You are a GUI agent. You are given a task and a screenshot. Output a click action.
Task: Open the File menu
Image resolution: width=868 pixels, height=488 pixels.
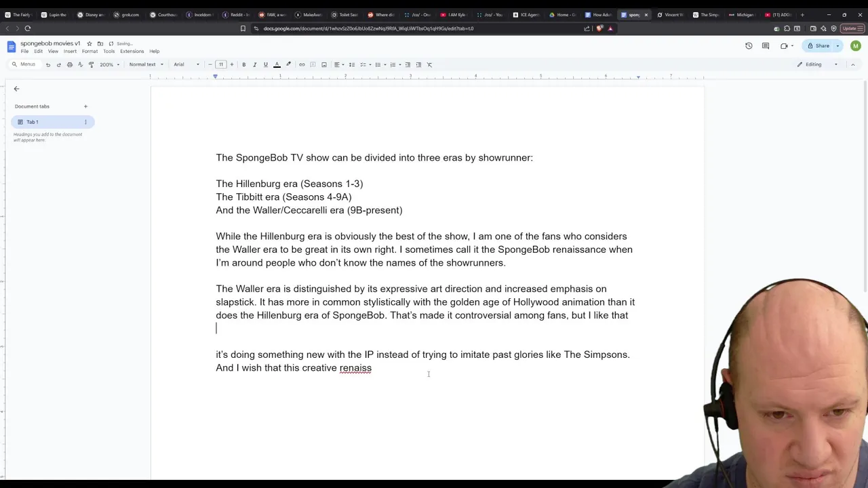(x=24, y=52)
